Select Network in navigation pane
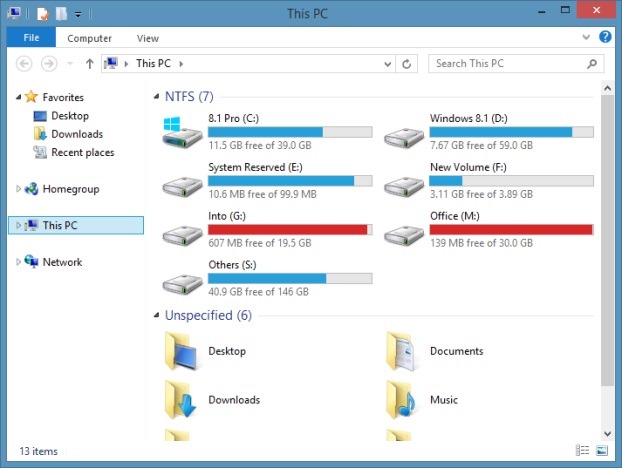 [x=62, y=262]
